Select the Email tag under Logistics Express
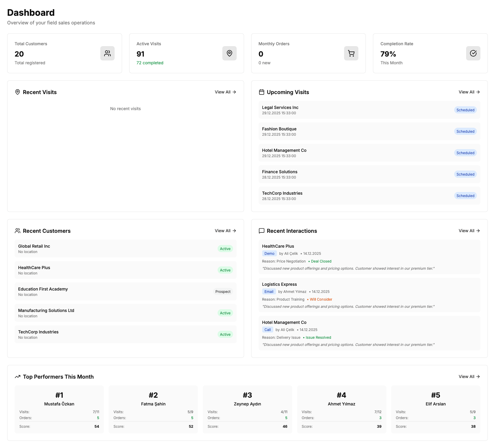Image resolution: width=495 pixels, height=448 pixels. click(269, 291)
